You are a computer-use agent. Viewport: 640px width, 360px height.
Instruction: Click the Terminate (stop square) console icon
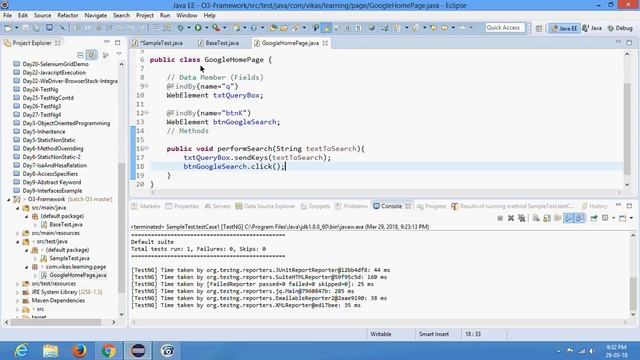[x=500, y=218]
